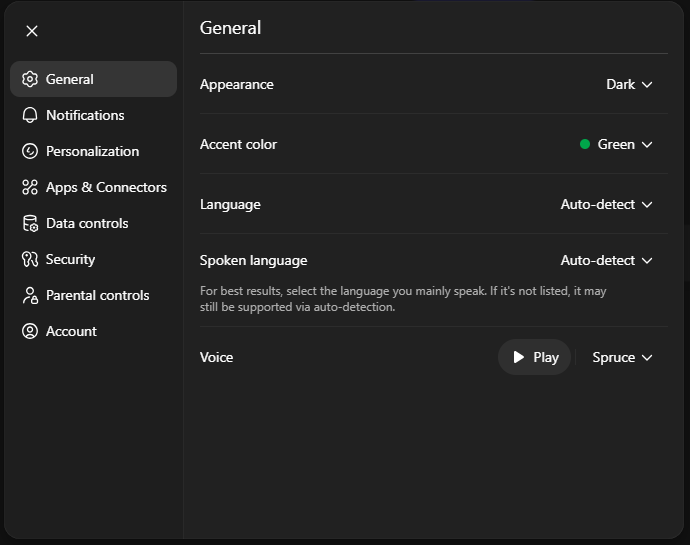
Task: Click the Account profile icon
Action: click(30, 331)
